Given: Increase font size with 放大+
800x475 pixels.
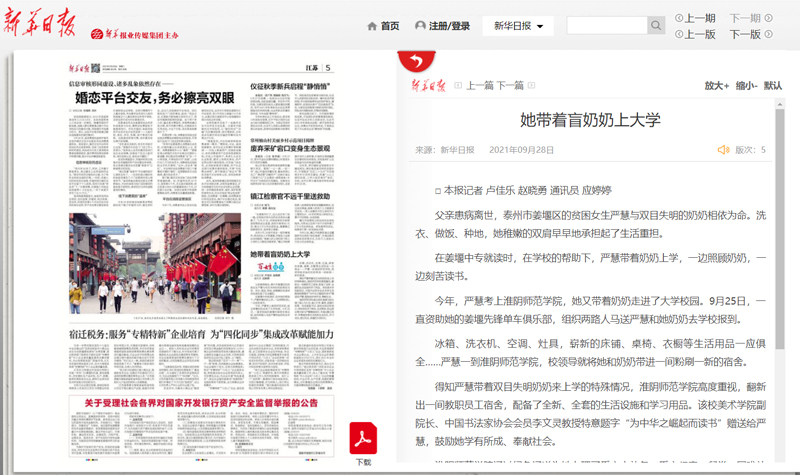Looking at the screenshot, I should click(716, 86).
